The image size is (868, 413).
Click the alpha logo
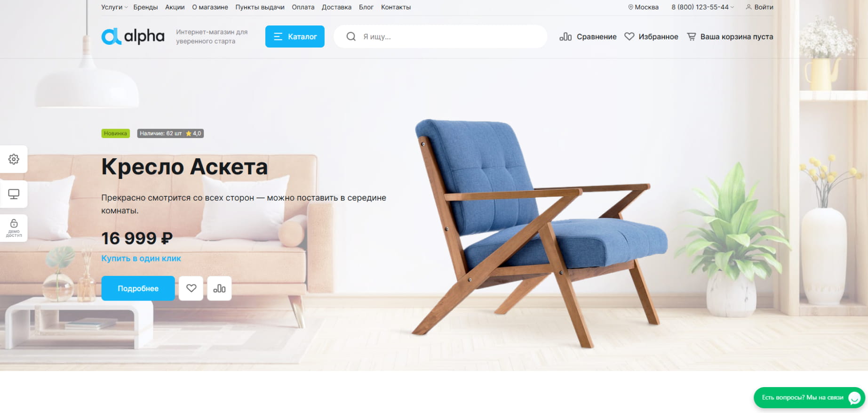pyautogui.click(x=133, y=36)
